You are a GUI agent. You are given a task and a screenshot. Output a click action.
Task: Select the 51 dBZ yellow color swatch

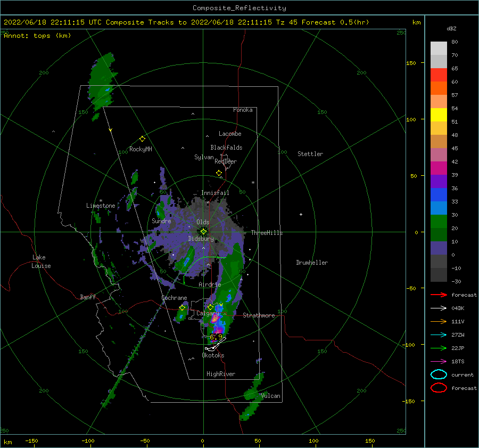click(439, 115)
